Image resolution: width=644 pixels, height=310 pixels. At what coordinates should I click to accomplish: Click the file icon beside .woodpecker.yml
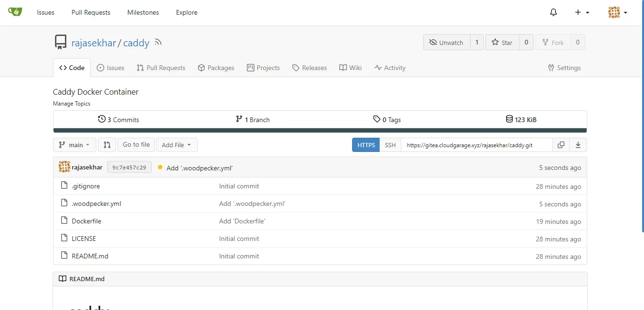tap(64, 203)
